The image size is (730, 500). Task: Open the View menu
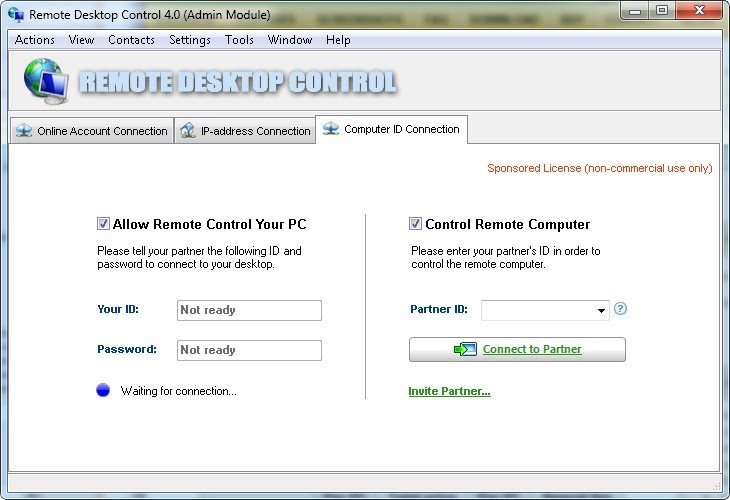(81, 40)
